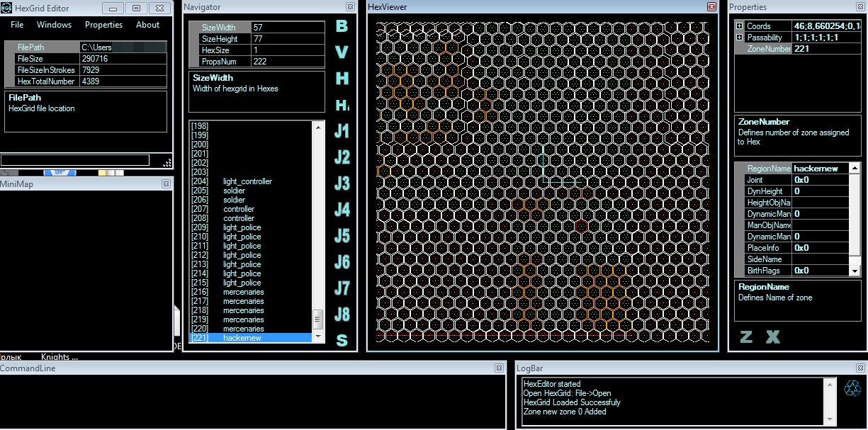Expand the Passability property
The width and height of the screenshot is (868, 430).
tap(740, 38)
